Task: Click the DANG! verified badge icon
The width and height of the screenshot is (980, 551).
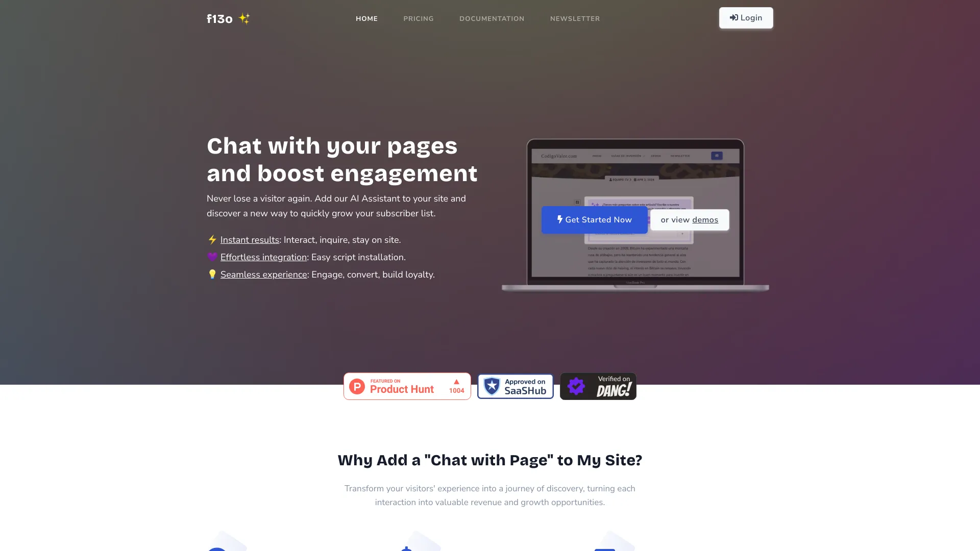Action: (x=576, y=386)
